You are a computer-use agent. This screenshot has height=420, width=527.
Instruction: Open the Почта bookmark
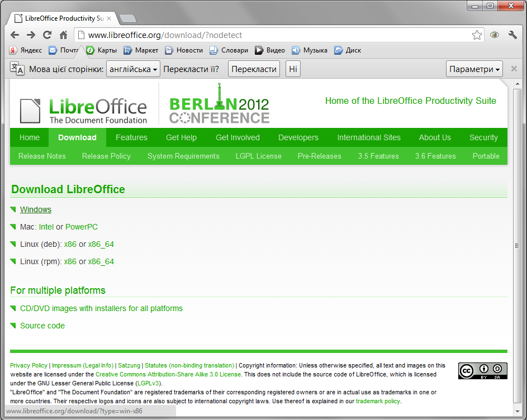click(64, 50)
